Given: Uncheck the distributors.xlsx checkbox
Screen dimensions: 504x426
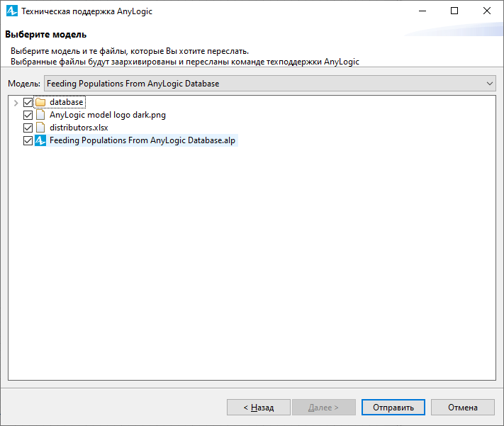Looking at the screenshot, I should [x=28, y=128].
